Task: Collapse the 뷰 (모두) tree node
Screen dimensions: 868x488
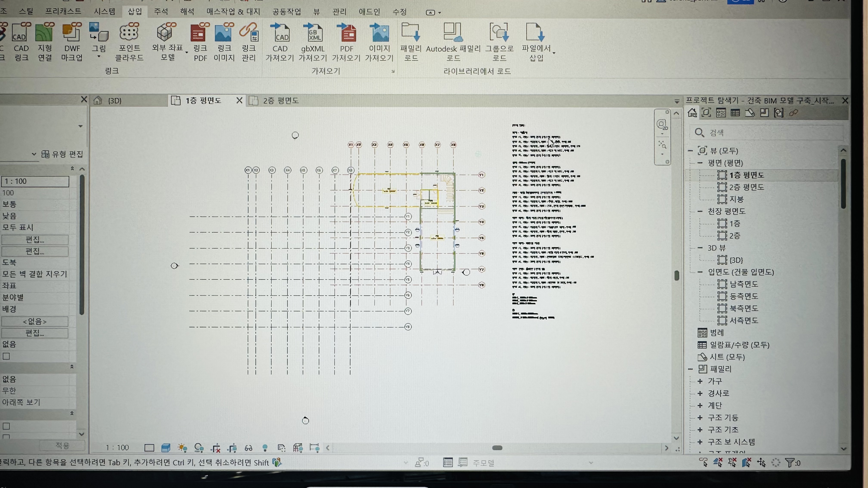Action: tap(690, 151)
